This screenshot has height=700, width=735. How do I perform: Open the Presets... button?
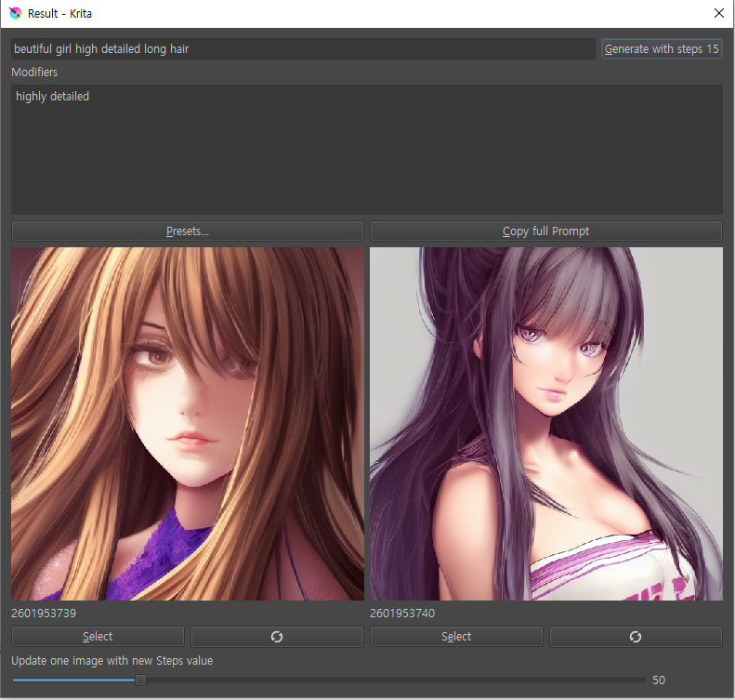click(188, 231)
